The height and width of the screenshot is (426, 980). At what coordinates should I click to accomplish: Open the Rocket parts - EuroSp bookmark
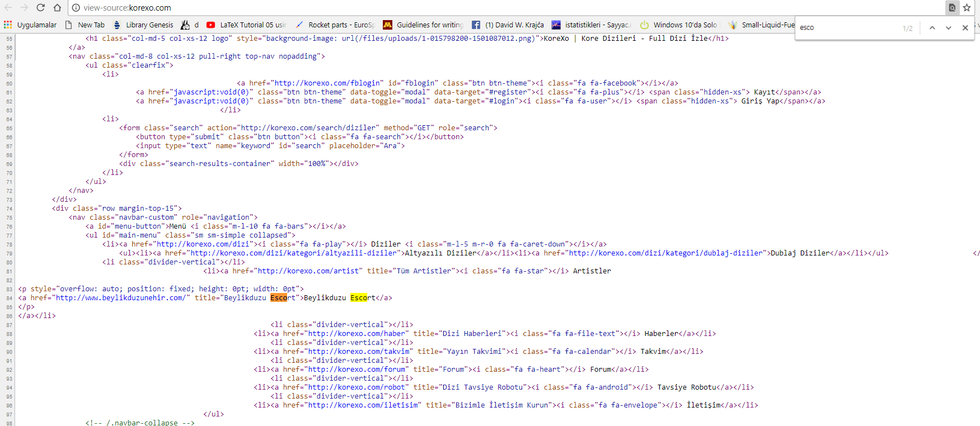coord(335,25)
